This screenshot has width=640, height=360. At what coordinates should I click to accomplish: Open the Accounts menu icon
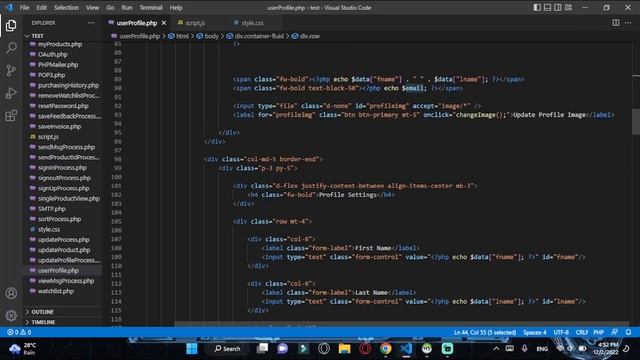(x=11, y=293)
